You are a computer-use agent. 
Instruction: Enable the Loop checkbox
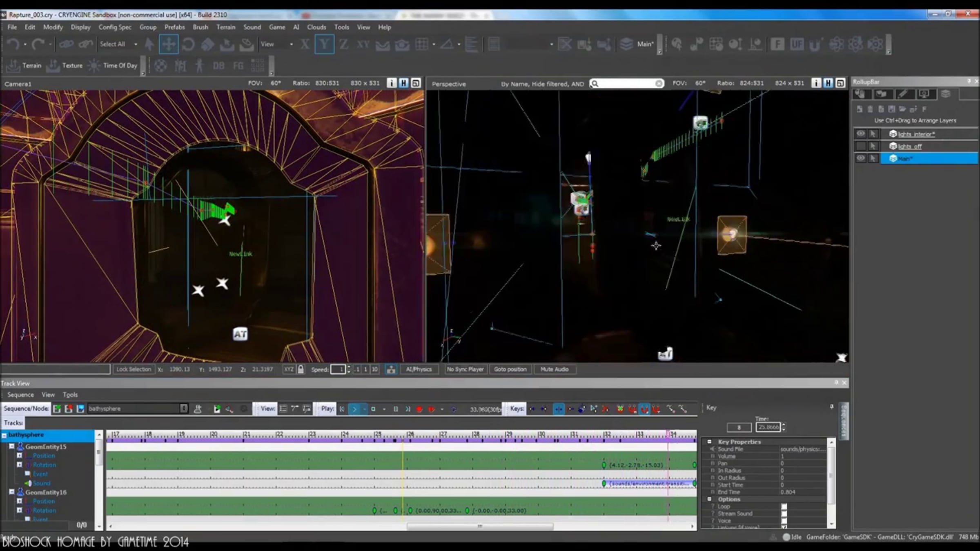pos(784,507)
